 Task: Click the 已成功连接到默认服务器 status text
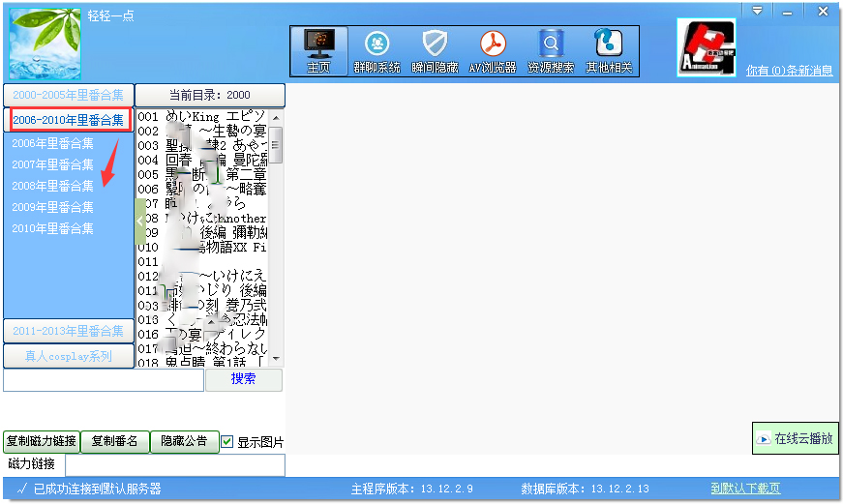point(98,489)
